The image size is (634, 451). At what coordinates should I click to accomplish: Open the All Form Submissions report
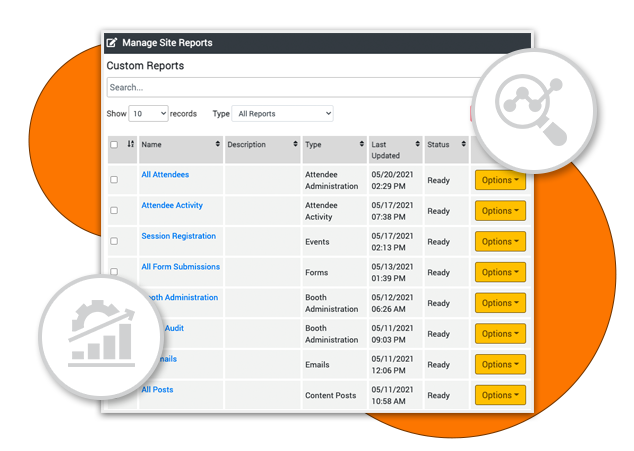tap(180, 267)
